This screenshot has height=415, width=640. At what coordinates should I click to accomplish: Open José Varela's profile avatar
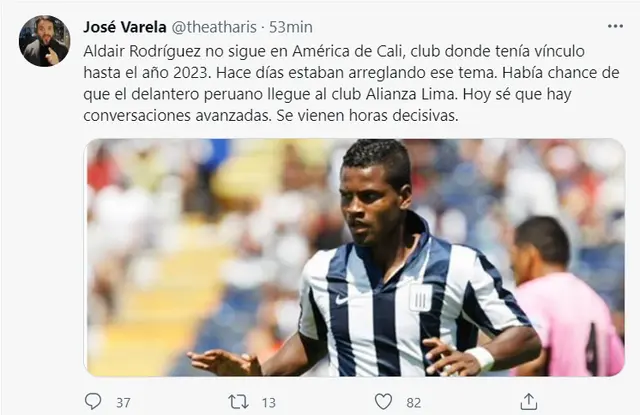coord(44,41)
